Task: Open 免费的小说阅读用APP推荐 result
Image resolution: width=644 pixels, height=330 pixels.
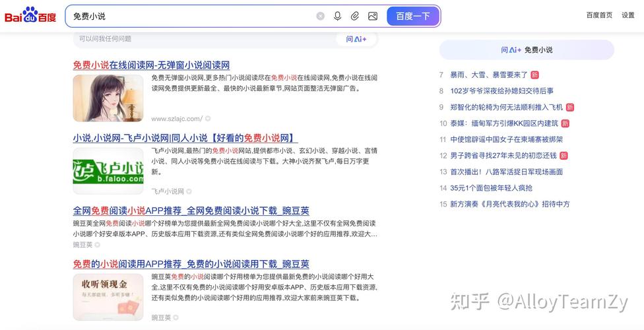Action: pyautogui.click(x=191, y=264)
